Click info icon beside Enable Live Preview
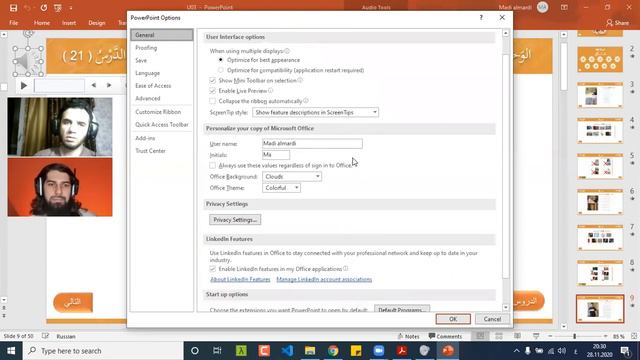Viewport: 640px width, 360px height. pyautogui.click(x=270, y=91)
